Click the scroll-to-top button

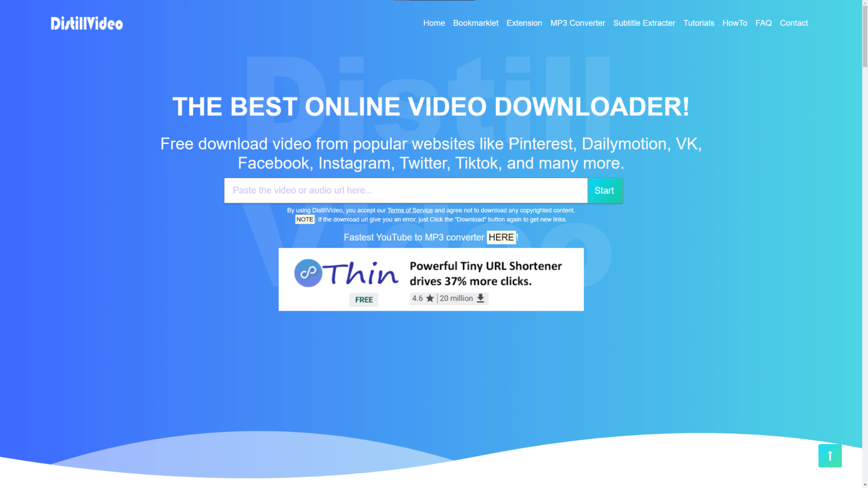tap(830, 456)
